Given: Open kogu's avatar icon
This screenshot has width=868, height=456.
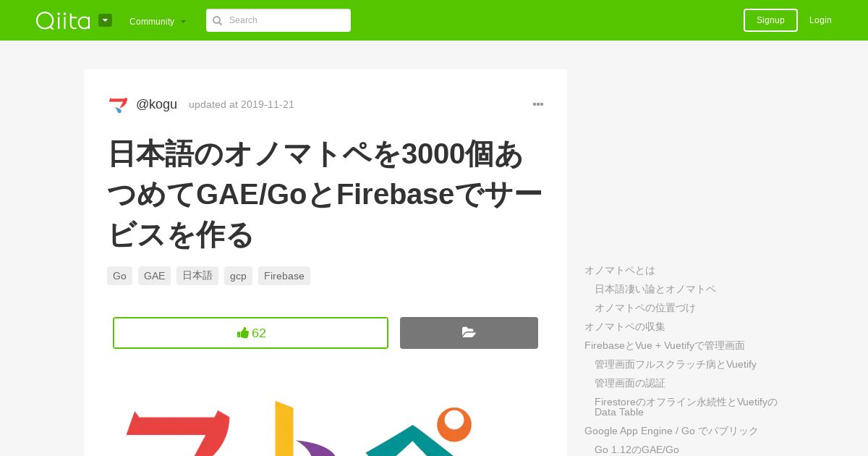Looking at the screenshot, I should [x=118, y=105].
